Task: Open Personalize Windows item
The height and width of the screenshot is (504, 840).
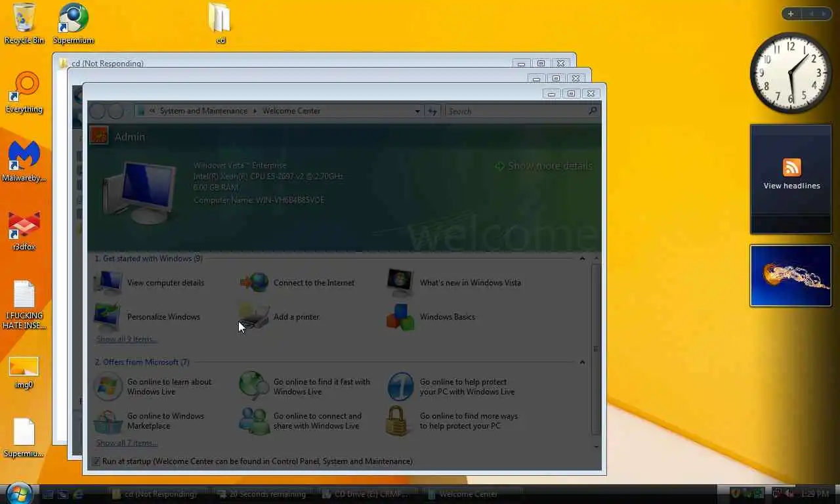Action: click(148, 317)
